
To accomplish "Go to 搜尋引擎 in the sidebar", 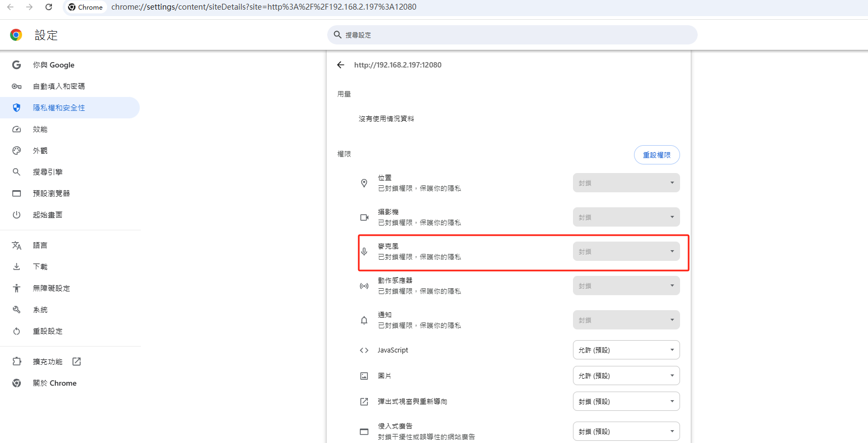I will click(48, 172).
